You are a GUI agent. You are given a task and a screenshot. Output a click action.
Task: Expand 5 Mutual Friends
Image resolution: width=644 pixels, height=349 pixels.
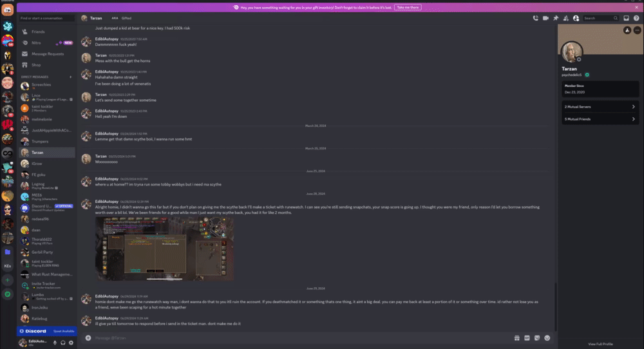point(600,119)
